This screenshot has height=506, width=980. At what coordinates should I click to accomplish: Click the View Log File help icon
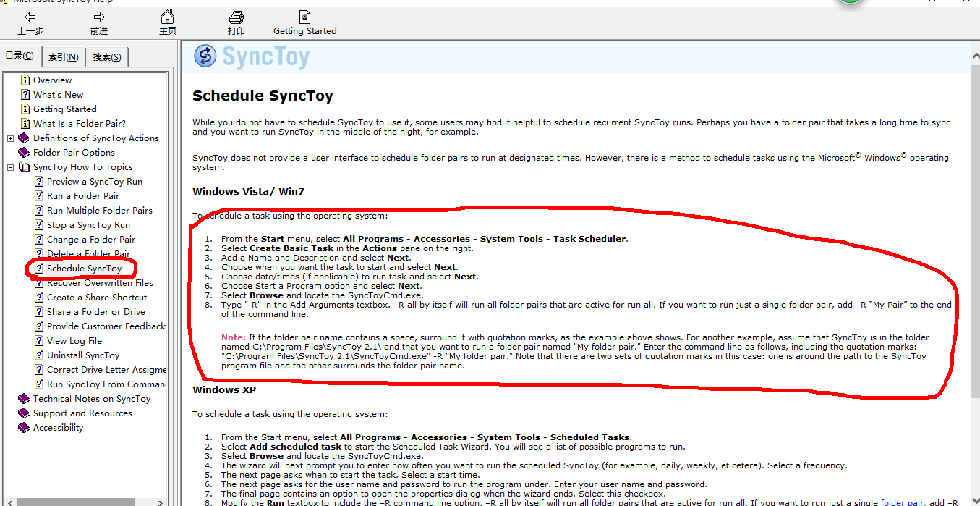[x=39, y=341]
